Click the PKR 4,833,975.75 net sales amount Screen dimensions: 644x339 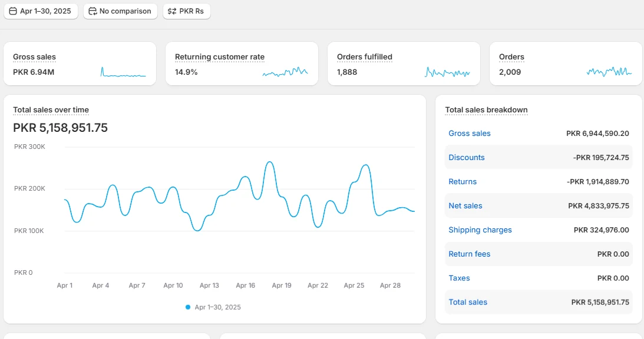tap(599, 206)
